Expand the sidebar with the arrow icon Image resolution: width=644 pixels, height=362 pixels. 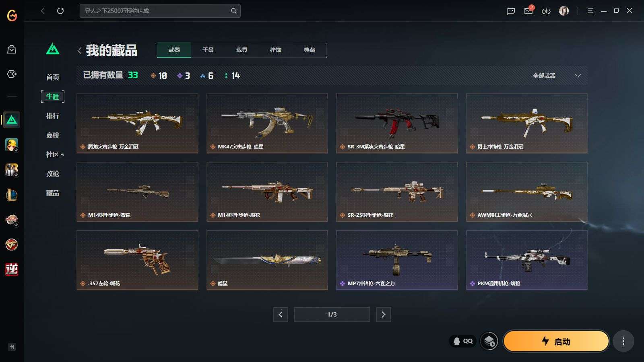point(12,347)
